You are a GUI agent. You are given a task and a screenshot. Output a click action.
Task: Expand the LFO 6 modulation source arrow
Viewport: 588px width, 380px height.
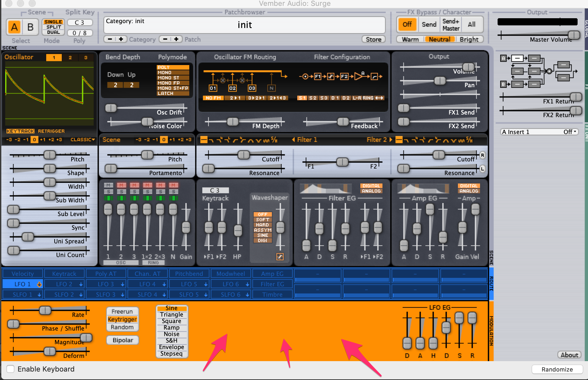pos(247,284)
